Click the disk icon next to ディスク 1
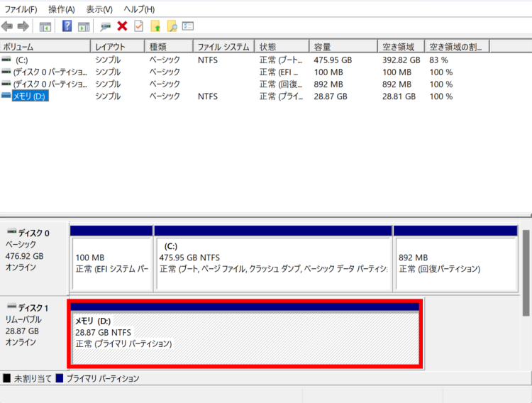Screen dimensions: 532x403 point(12,307)
